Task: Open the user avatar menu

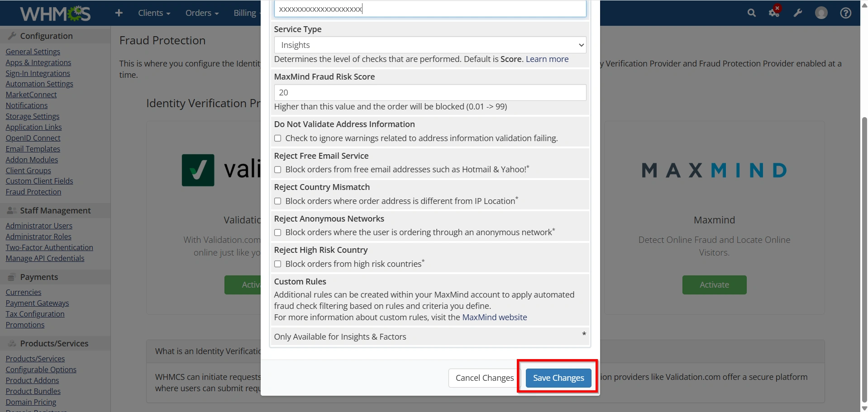Action: pos(821,13)
